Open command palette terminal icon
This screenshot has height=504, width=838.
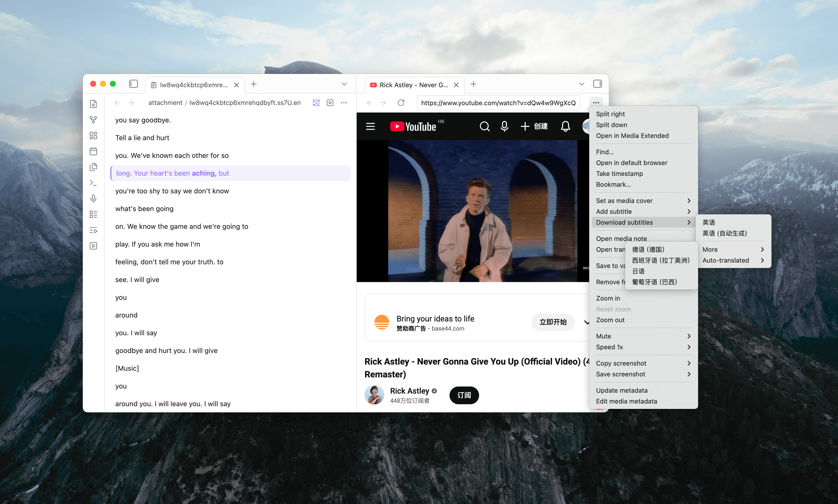(93, 183)
